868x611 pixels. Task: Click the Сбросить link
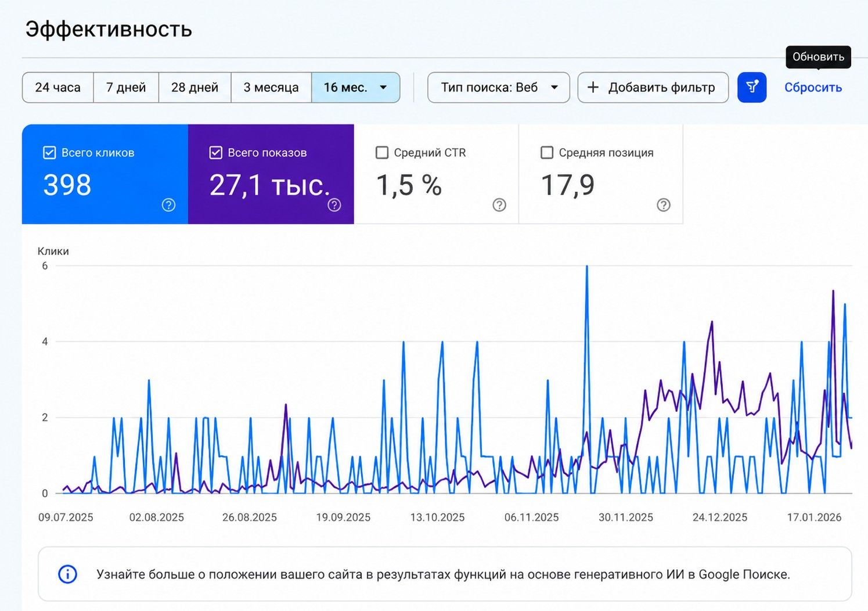tap(813, 88)
